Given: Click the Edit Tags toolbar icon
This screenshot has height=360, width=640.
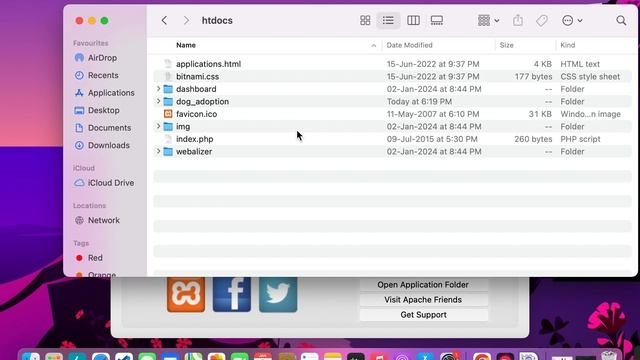Looking at the screenshot, I should 542,20.
